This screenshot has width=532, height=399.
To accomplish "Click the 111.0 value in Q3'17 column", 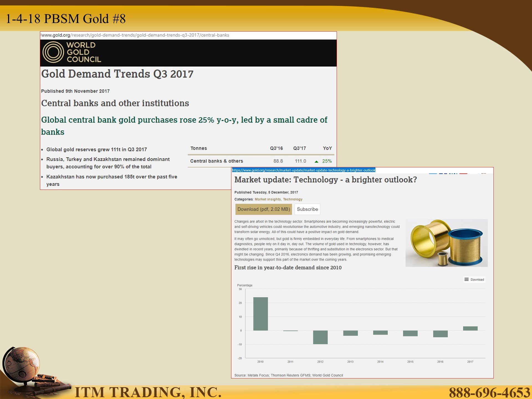I will click(300, 161).
